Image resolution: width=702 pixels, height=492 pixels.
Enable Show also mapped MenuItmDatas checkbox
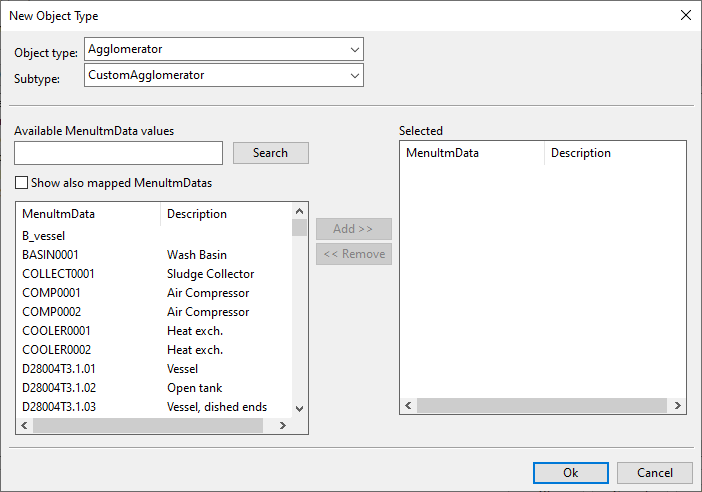click(21, 183)
